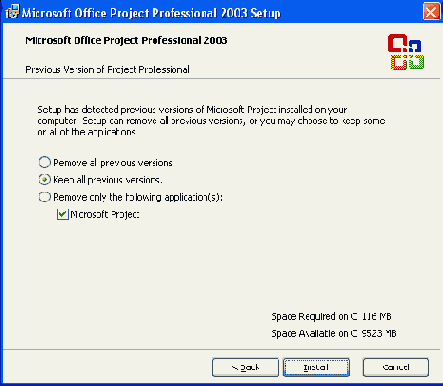
Task: Go back with the Back button
Action: pyautogui.click(x=245, y=367)
